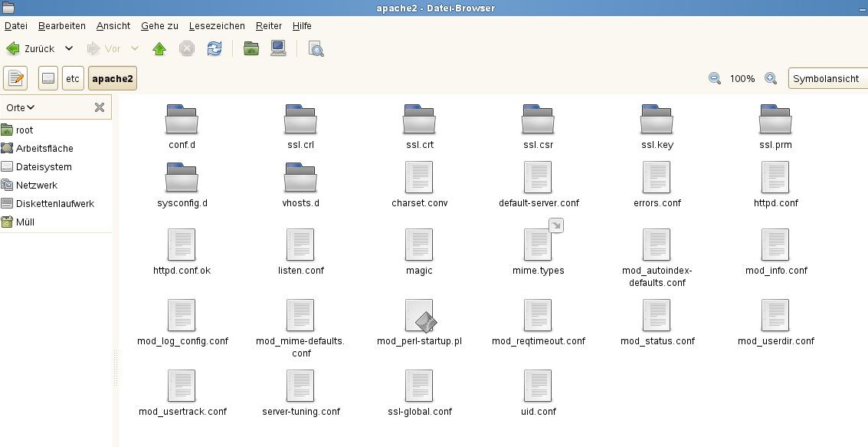The image size is (868, 447).
Task: Select the mod_info.conf file icon
Action: pos(775,245)
